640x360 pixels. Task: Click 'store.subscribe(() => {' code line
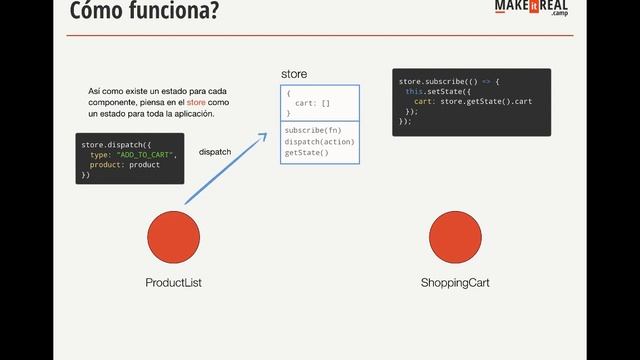(x=449, y=82)
